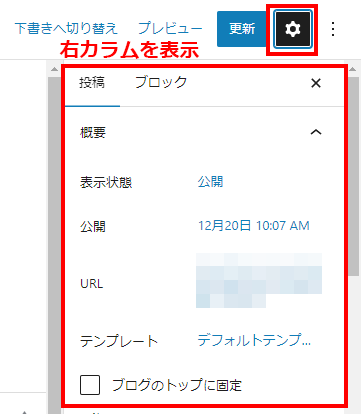361x414 pixels.
Task: Click the 概要 section heading
Action: [93, 133]
